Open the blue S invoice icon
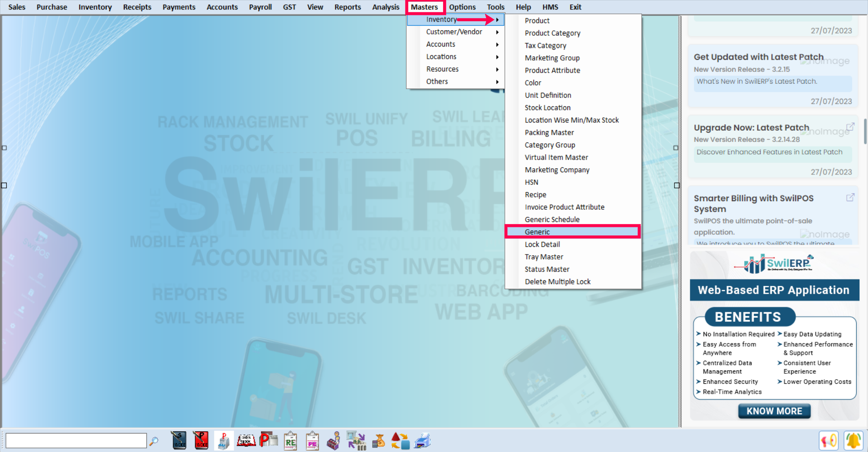Viewport: 868px width, 452px height. [x=179, y=440]
